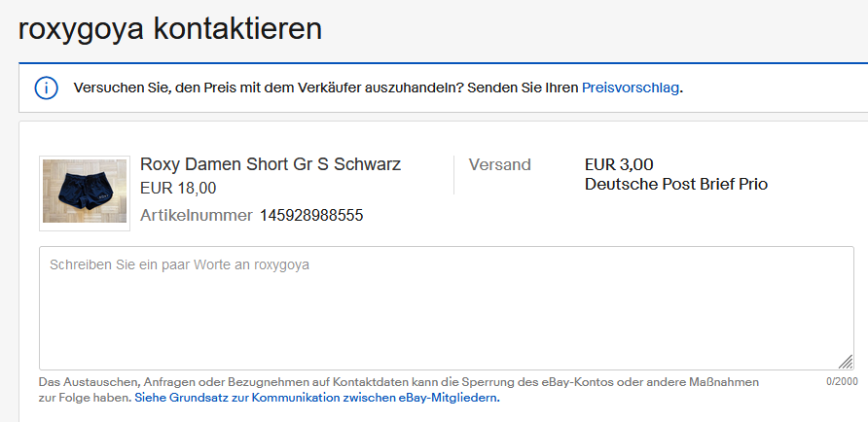The width and height of the screenshot is (868, 422).
Task: Click the Artikelnummer label
Action: 196,215
